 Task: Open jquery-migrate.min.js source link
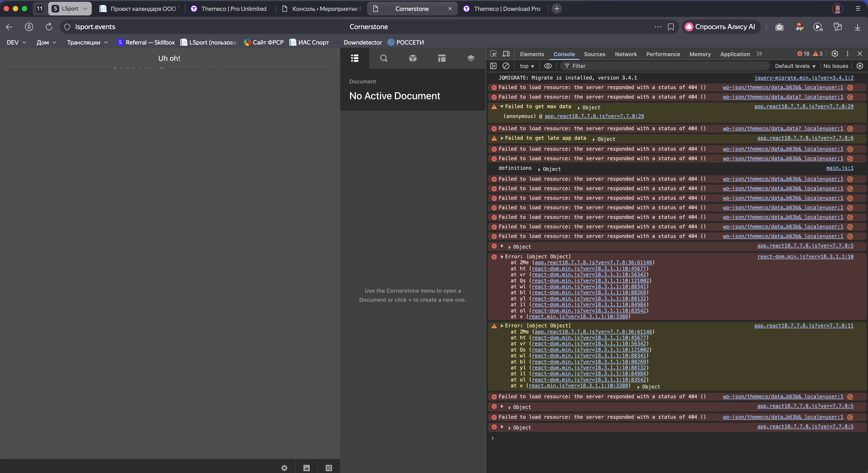point(804,78)
